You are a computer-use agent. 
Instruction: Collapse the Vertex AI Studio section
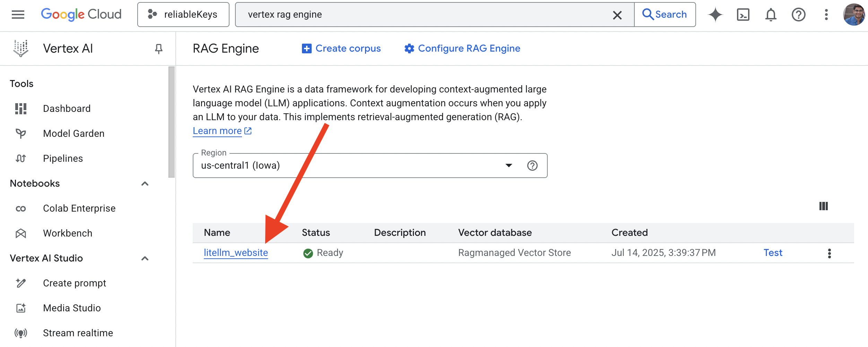[x=145, y=258]
